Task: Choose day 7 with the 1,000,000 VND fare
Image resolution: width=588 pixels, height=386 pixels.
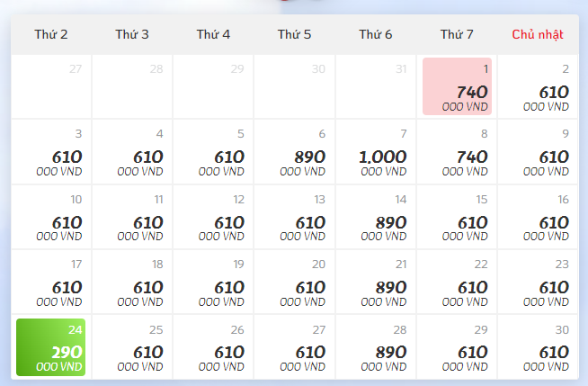Action: (376, 152)
